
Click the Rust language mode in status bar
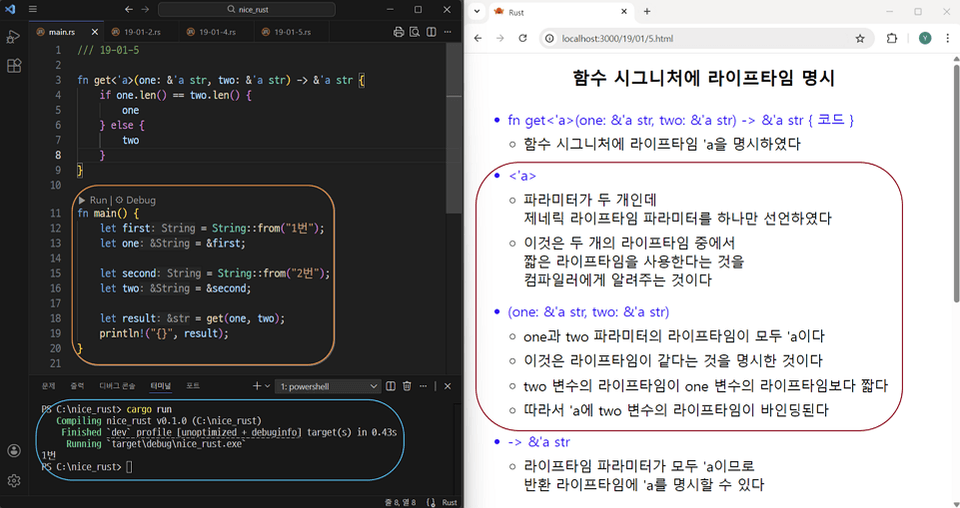(x=449, y=501)
